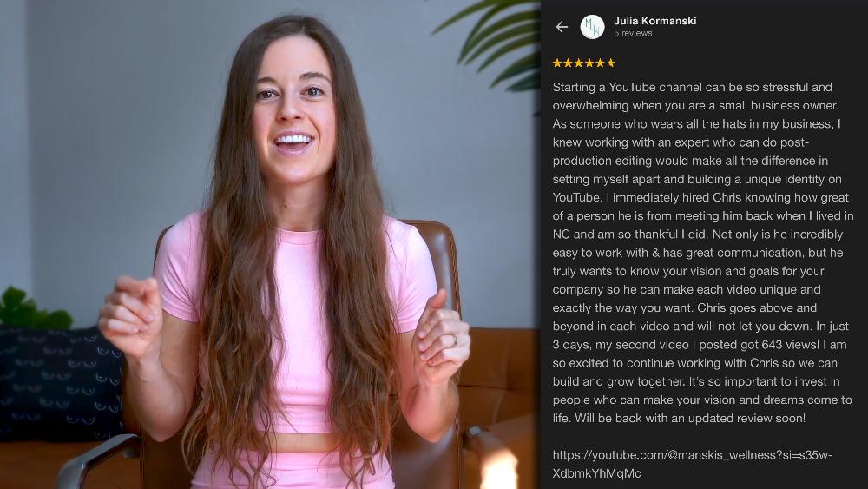Screen dimensions: 868x489
Task: Click the partial star after the fifth
Action: [x=610, y=63]
